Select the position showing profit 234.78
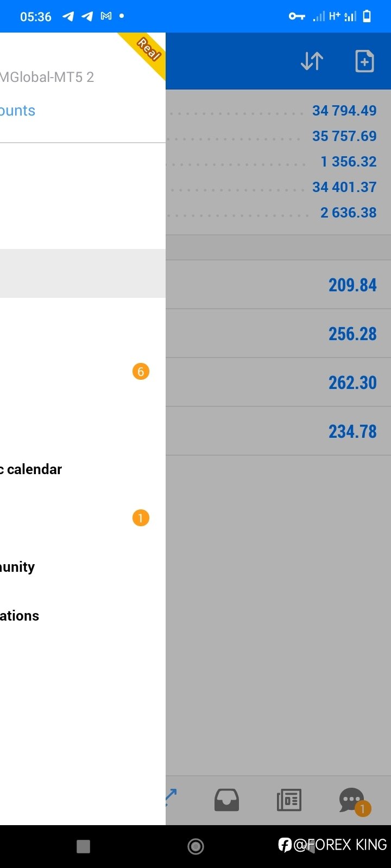This screenshot has width=391, height=868. [x=278, y=431]
